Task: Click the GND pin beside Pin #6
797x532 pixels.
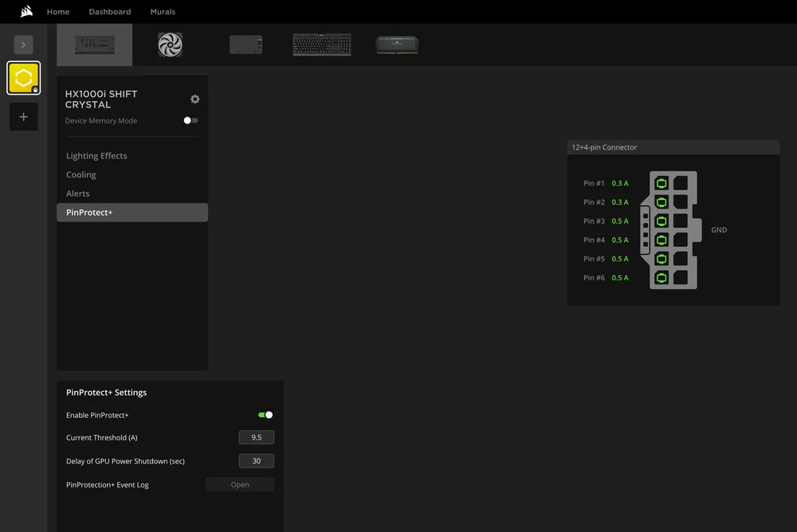Action: [681, 277]
